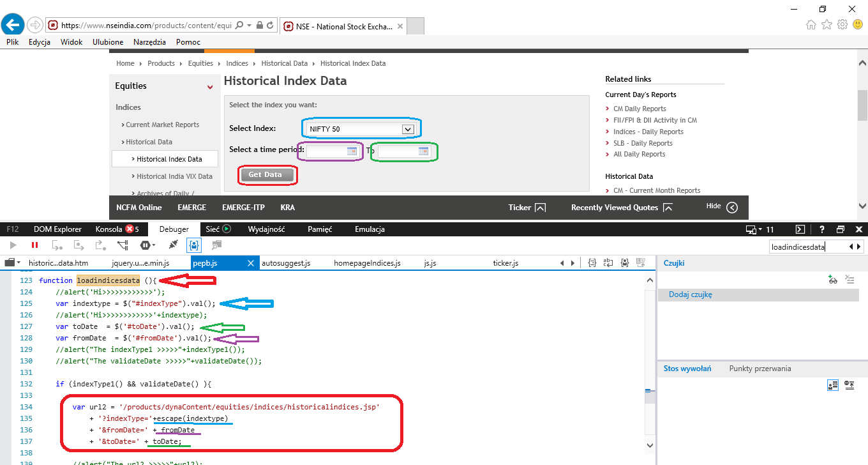Open the Select Index NIFTY 50 dropdown
This screenshot has width=868, height=465.
(408, 129)
